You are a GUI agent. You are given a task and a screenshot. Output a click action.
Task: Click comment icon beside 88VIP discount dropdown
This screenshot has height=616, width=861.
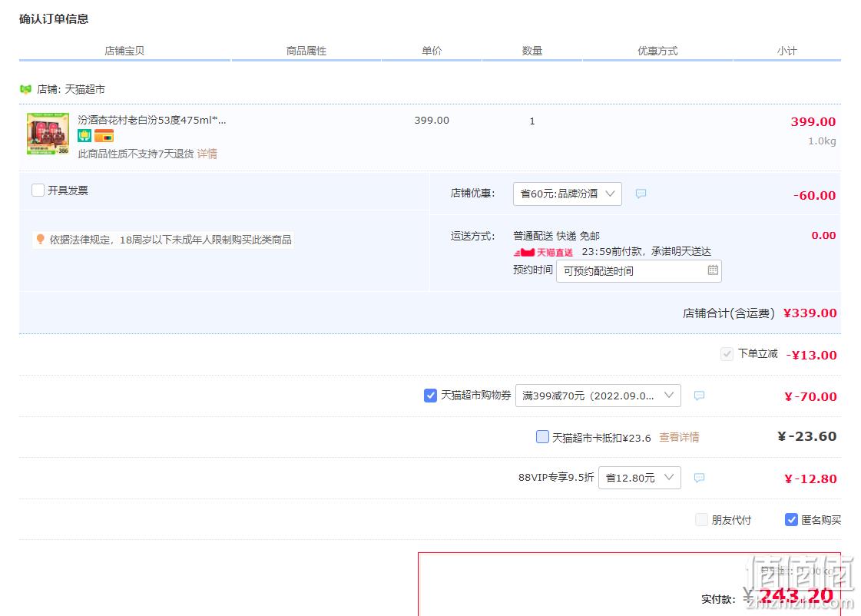[699, 478]
